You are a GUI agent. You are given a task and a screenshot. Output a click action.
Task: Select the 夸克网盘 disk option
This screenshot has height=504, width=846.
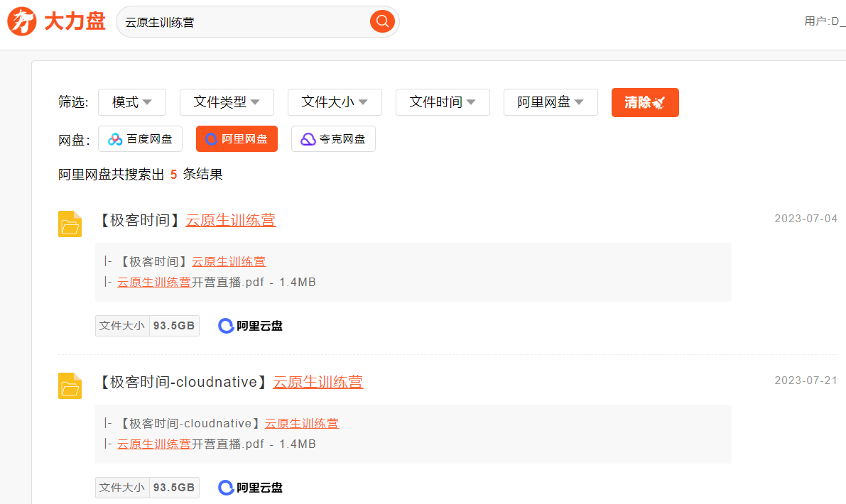pyautogui.click(x=333, y=139)
